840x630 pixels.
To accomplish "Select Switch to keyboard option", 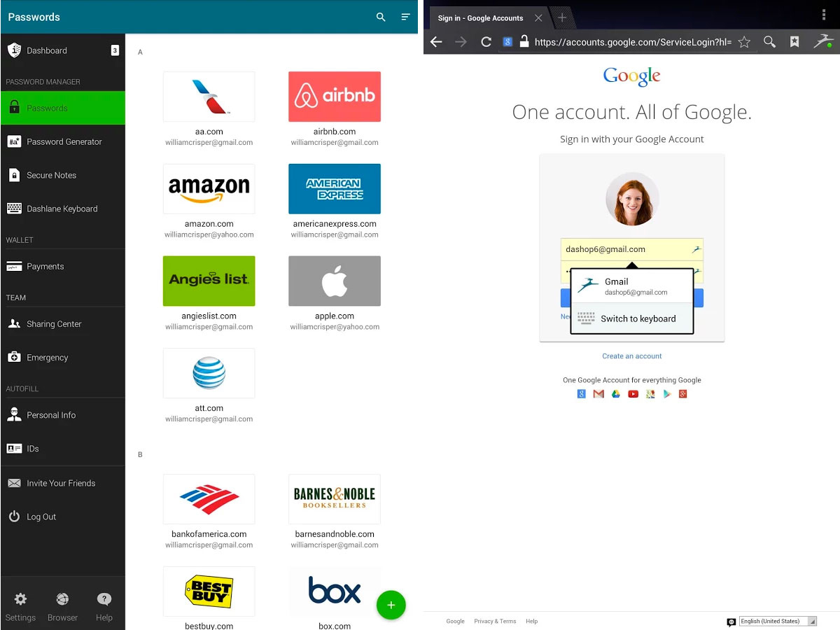I will click(x=632, y=318).
